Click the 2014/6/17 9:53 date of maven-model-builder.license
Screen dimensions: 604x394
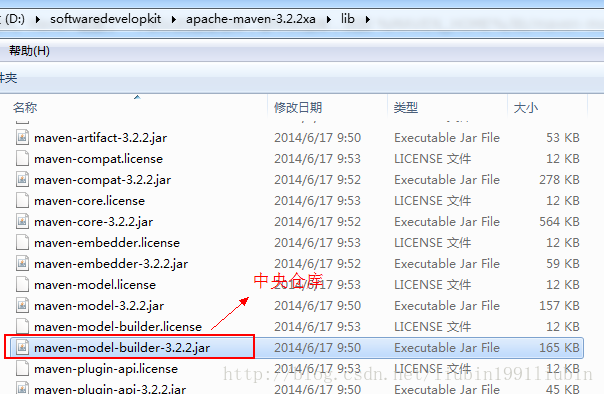[x=317, y=327]
